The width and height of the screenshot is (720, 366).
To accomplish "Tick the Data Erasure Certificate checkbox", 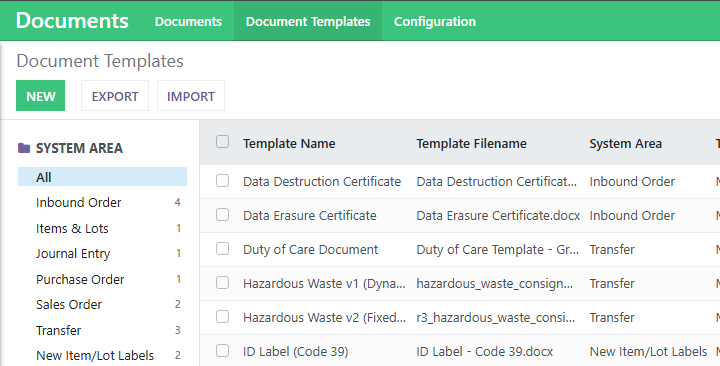I will click(x=223, y=214).
